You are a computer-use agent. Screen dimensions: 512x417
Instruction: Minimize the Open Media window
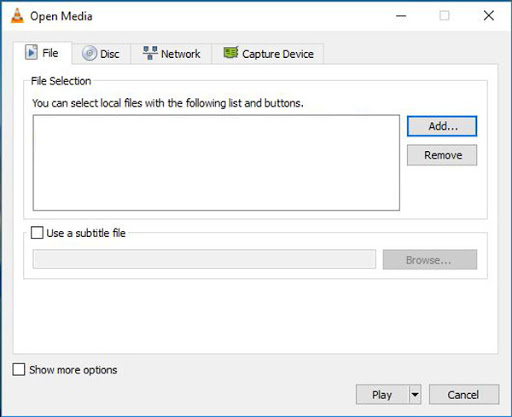401,16
